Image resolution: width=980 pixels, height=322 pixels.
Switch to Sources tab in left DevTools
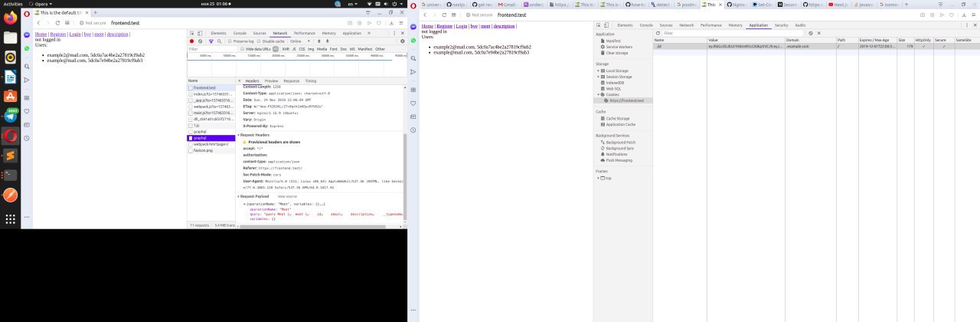(260, 34)
